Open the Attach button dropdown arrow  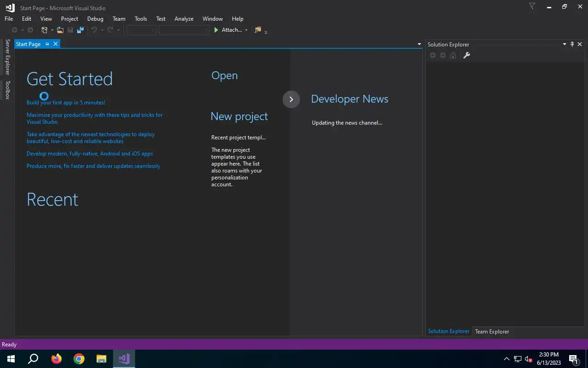point(246,30)
